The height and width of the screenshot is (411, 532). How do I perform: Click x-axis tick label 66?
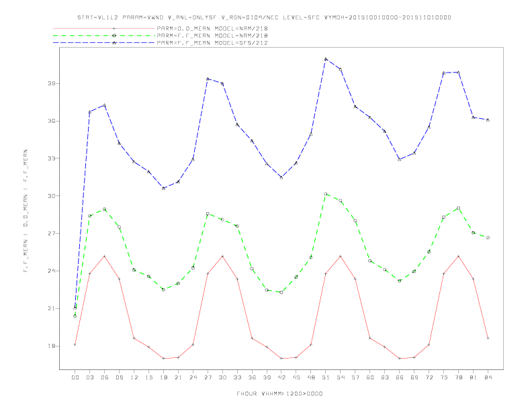coord(400,377)
